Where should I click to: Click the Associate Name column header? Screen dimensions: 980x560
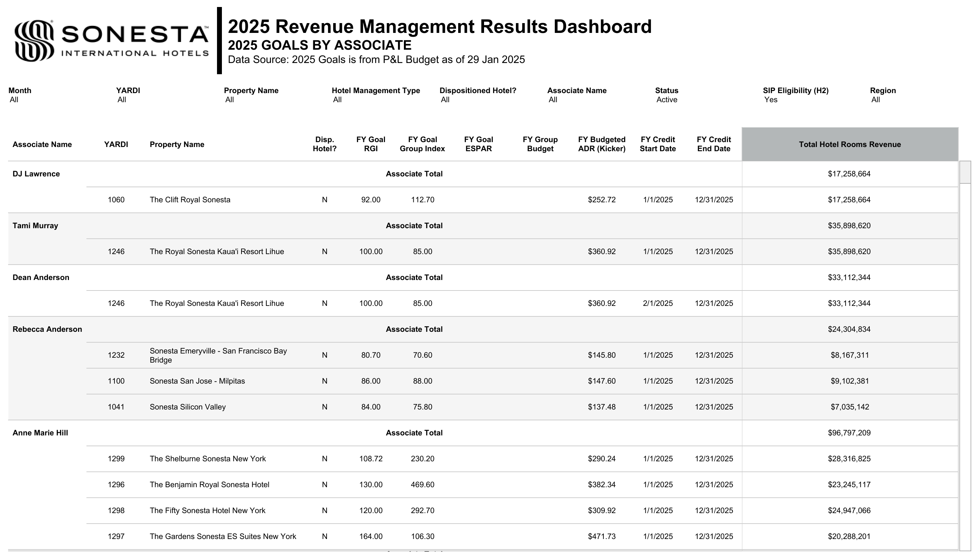click(42, 145)
